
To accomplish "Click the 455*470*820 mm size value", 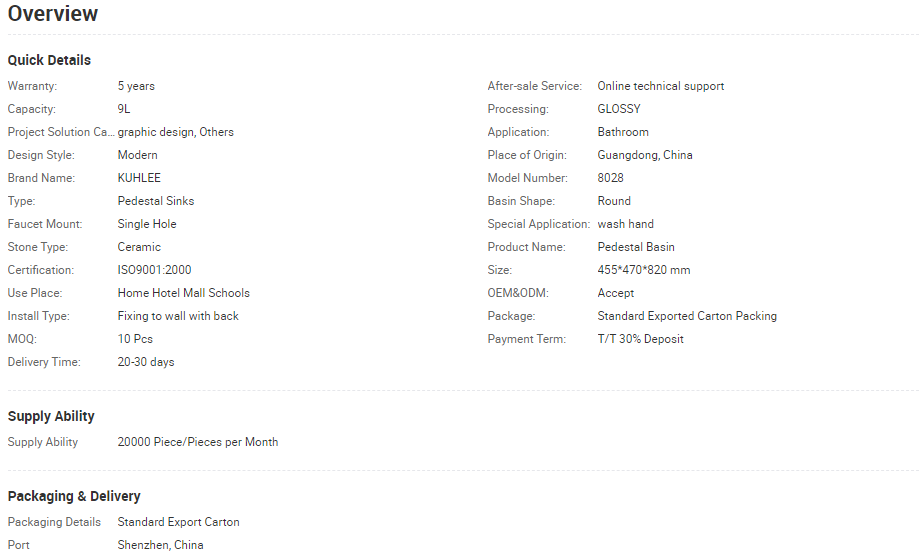I will [644, 270].
